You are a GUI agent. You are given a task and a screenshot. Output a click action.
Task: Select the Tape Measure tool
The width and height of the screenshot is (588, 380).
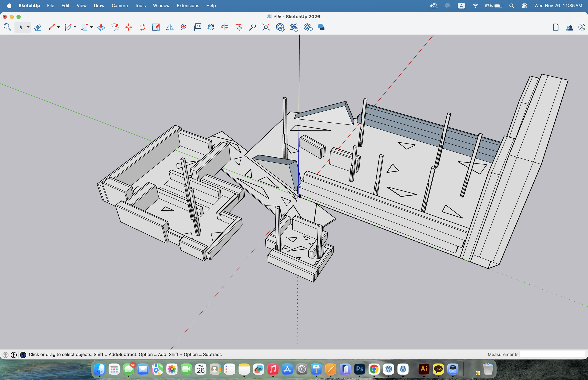point(183,27)
